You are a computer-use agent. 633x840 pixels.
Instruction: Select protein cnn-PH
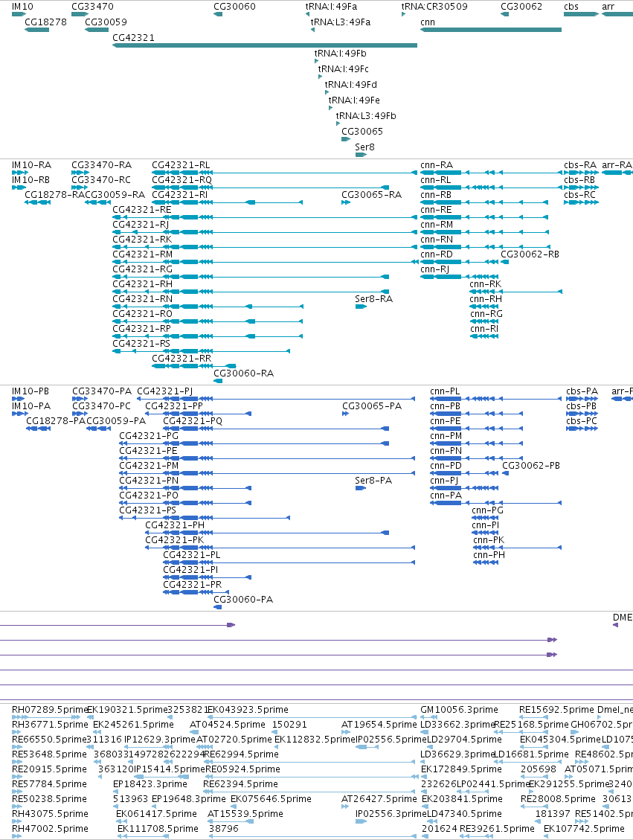(489, 556)
